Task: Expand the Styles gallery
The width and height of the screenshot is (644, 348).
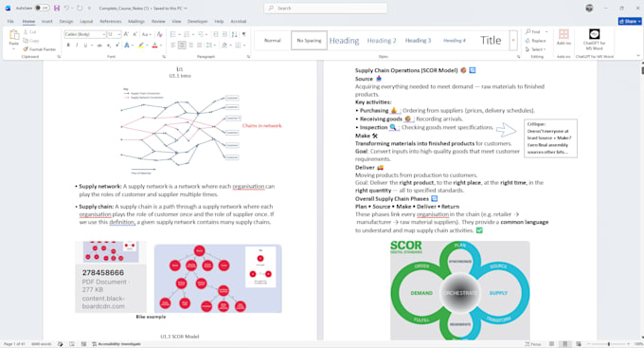Action: (x=513, y=41)
